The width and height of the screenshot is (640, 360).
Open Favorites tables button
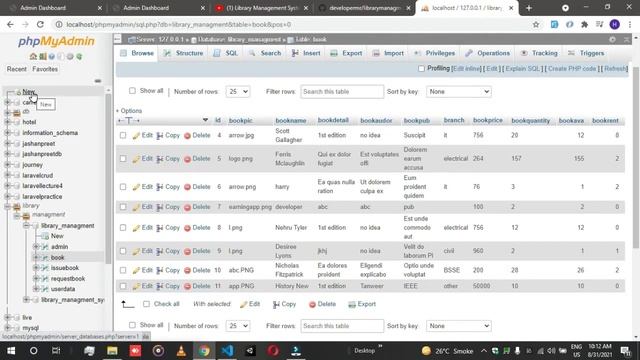45,69
